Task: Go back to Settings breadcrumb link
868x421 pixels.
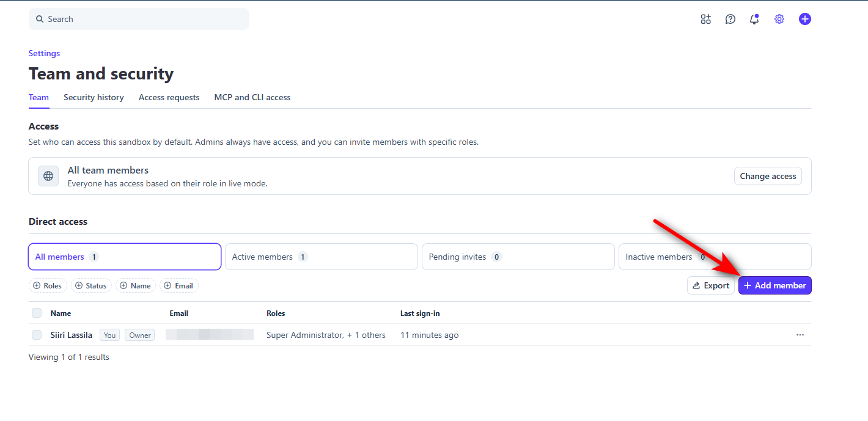Action: (45, 53)
